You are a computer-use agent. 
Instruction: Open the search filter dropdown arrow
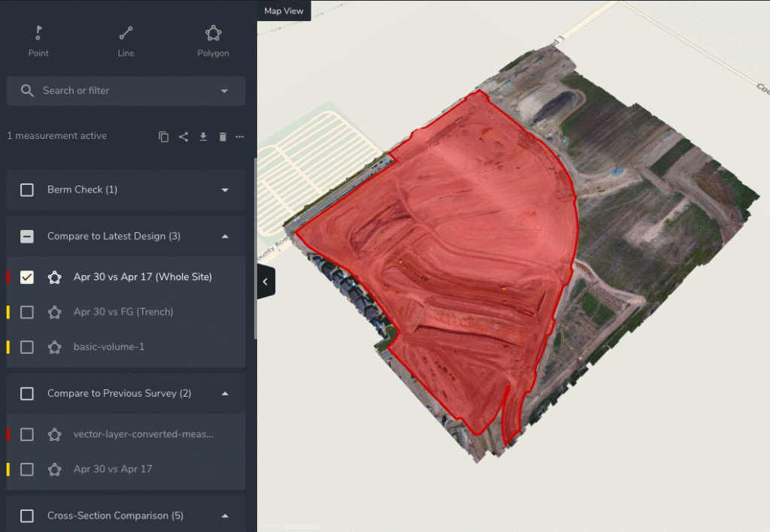224,91
